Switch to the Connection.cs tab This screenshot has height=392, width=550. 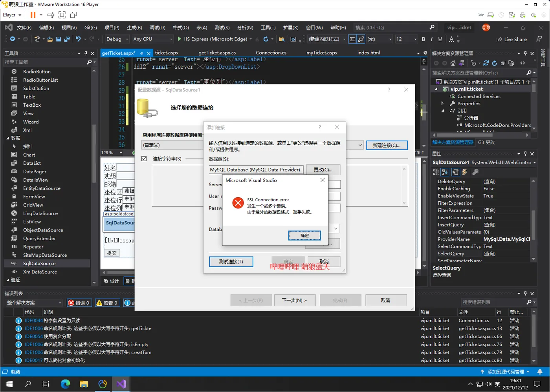271,53
